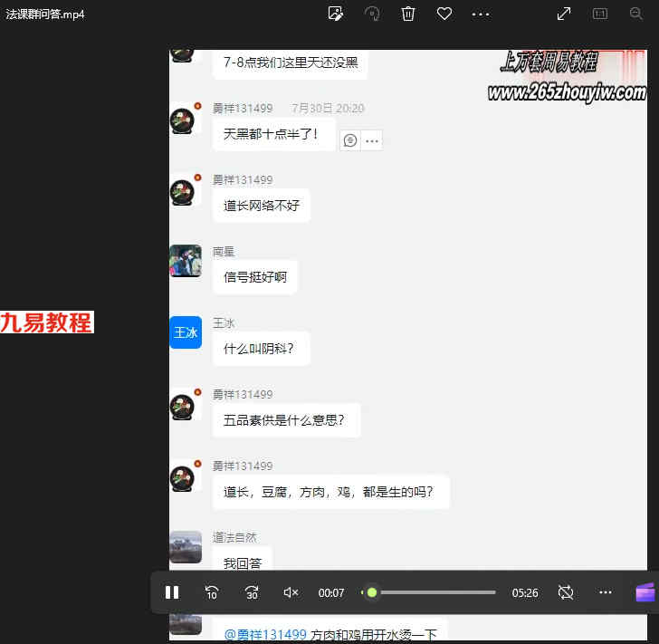Unmute the video volume

[x=291, y=592]
